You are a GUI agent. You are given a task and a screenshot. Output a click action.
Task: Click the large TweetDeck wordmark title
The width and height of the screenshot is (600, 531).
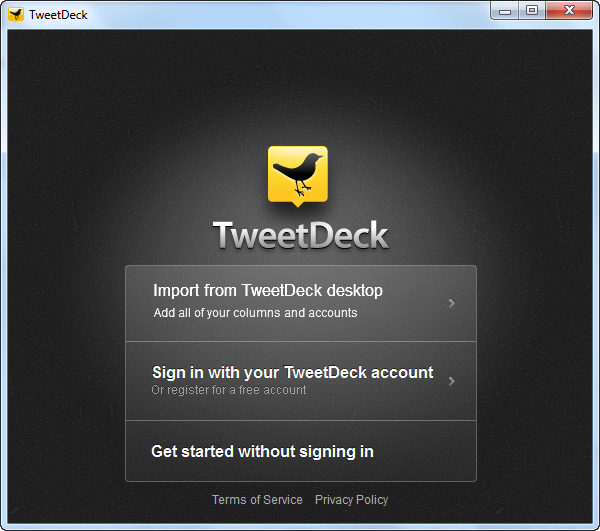pos(301,235)
